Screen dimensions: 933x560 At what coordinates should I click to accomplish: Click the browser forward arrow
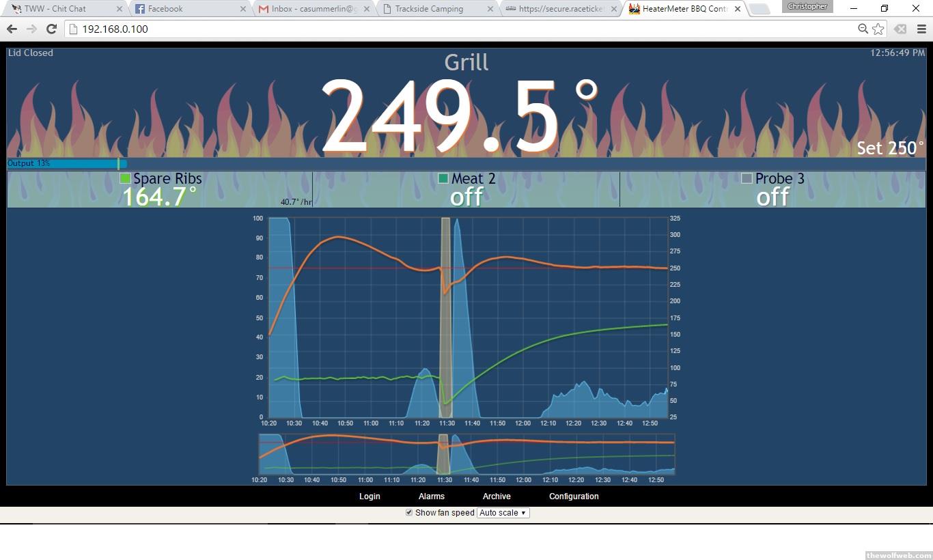click(31, 29)
